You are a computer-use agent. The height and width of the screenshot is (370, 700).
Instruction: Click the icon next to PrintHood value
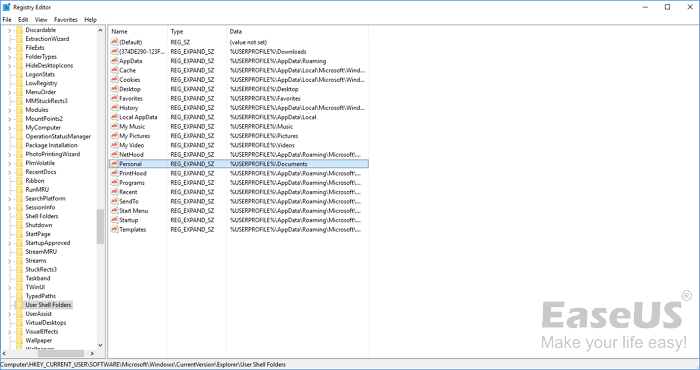click(x=114, y=173)
